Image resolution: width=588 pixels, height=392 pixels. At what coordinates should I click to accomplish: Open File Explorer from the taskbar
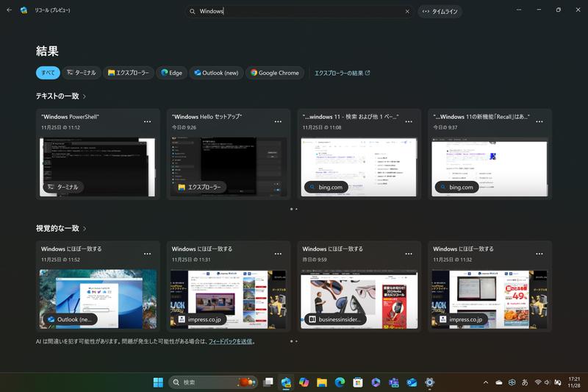[x=322, y=382]
